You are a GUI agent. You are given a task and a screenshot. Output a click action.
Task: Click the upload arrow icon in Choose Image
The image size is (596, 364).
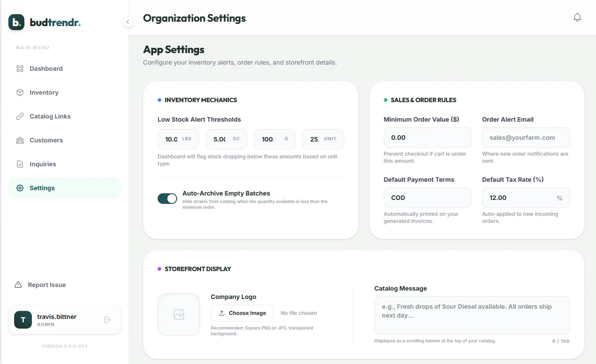pos(222,313)
